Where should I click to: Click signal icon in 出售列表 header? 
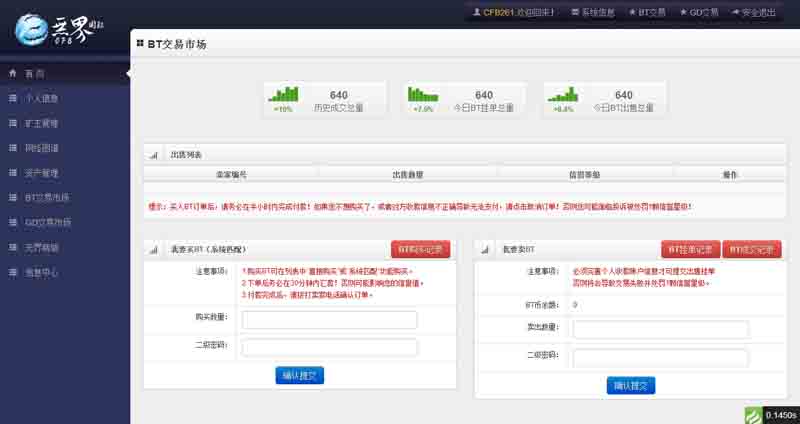click(154, 155)
